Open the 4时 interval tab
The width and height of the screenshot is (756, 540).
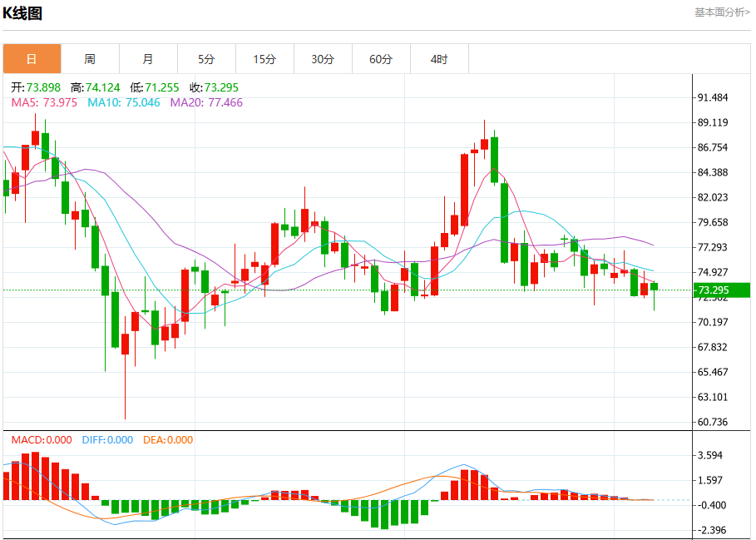click(439, 59)
